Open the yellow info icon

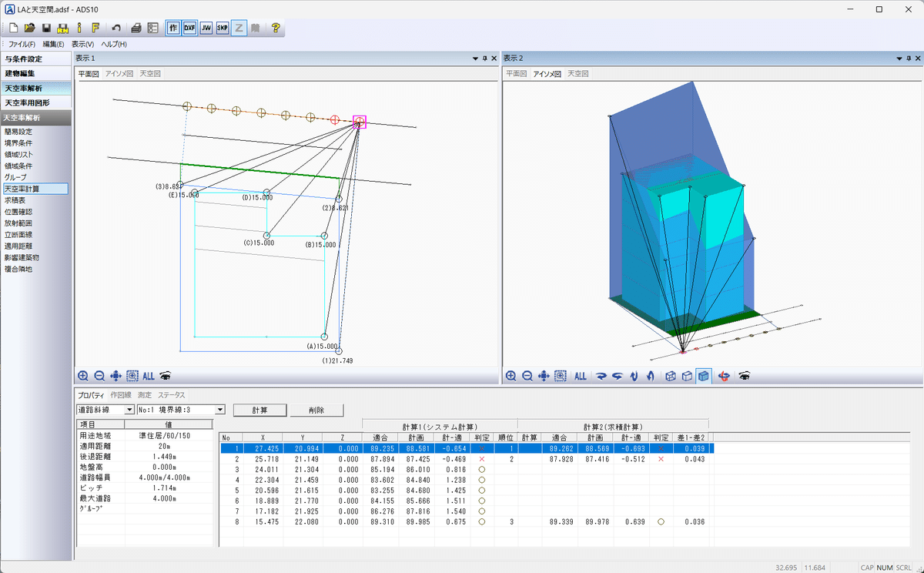click(x=79, y=28)
